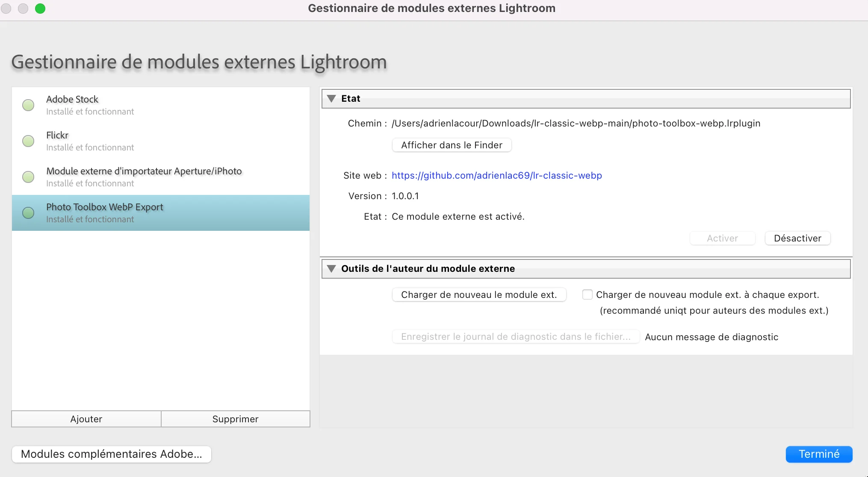The height and width of the screenshot is (477, 868).
Task: Click the green status dot beside Adobe Stock
Action: [x=28, y=105]
